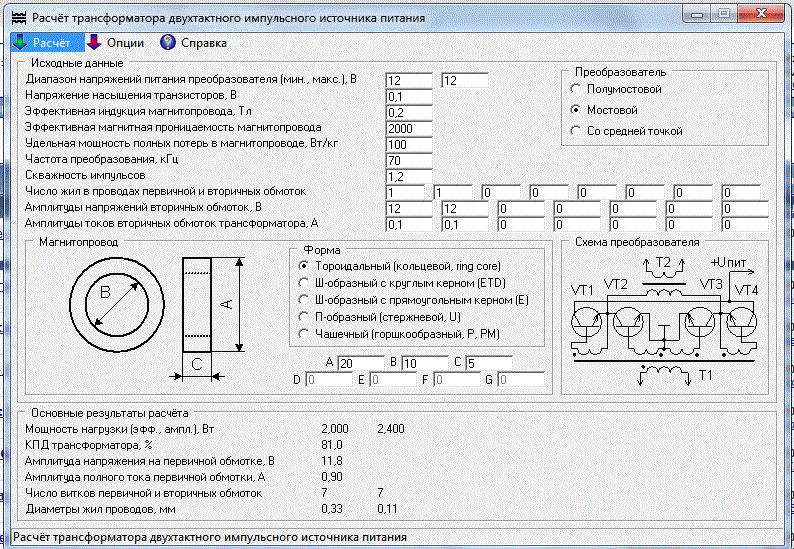This screenshot has height=549, width=794.
Task: Click the first secondary current amplitude field
Action: coord(409,224)
